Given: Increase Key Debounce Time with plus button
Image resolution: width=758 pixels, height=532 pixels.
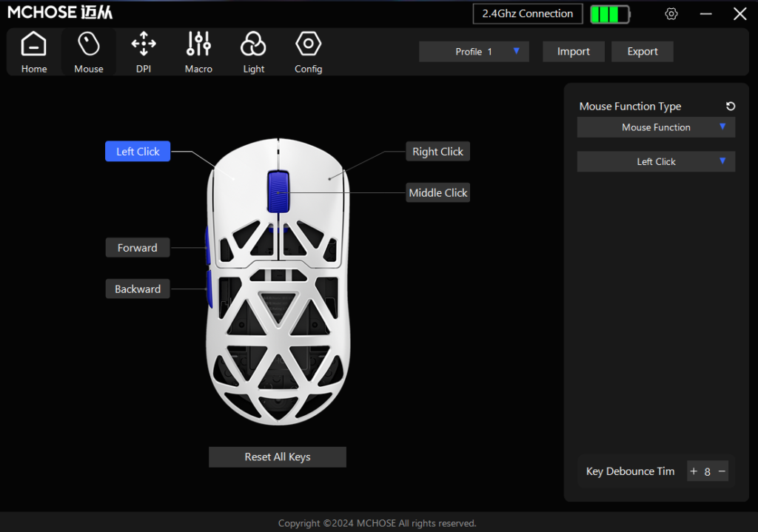Looking at the screenshot, I should [x=694, y=471].
